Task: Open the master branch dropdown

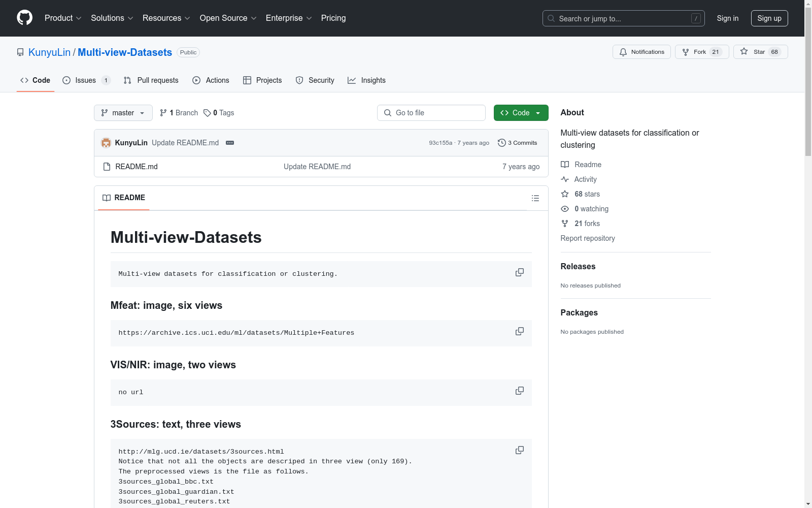Action: [x=123, y=113]
